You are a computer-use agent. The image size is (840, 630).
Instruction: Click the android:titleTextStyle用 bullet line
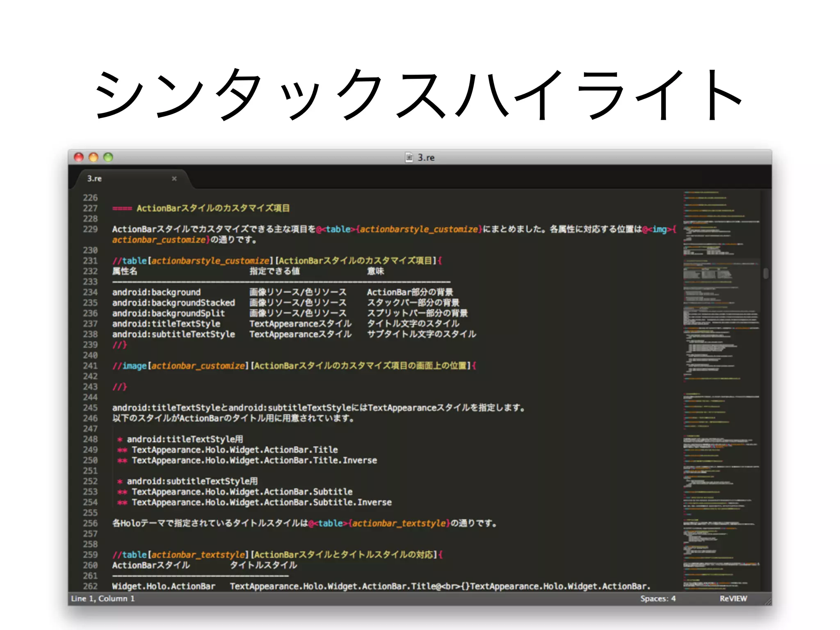pyautogui.click(x=180, y=439)
